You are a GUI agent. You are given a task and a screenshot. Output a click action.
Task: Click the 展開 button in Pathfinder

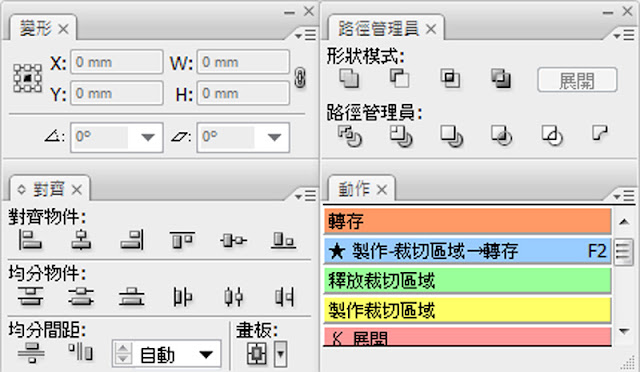577,80
